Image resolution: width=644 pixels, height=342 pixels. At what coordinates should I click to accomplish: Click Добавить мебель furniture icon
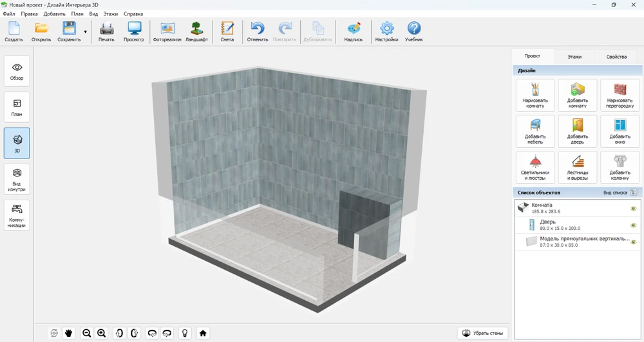pyautogui.click(x=535, y=131)
